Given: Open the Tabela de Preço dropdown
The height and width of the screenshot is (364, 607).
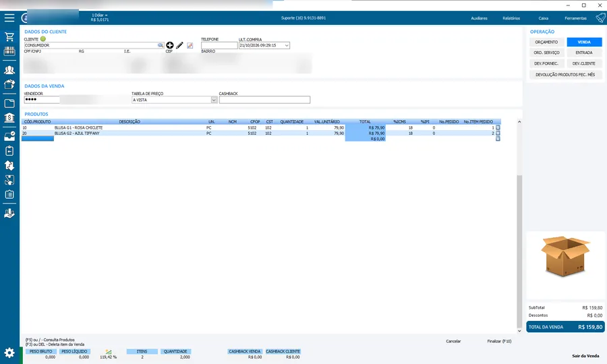Looking at the screenshot, I should [214, 100].
